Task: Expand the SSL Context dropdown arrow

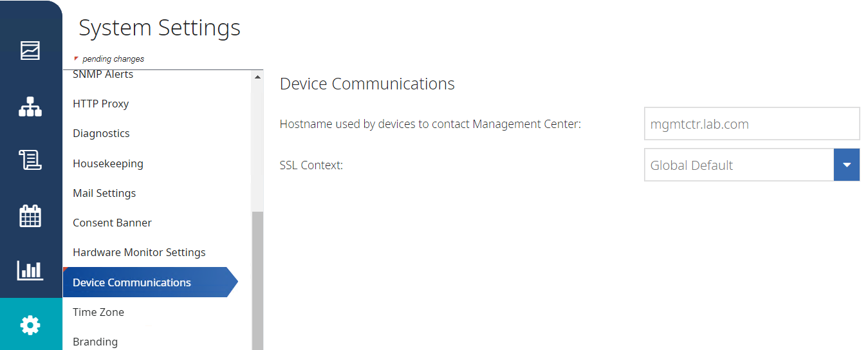Action: pos(846,165)
